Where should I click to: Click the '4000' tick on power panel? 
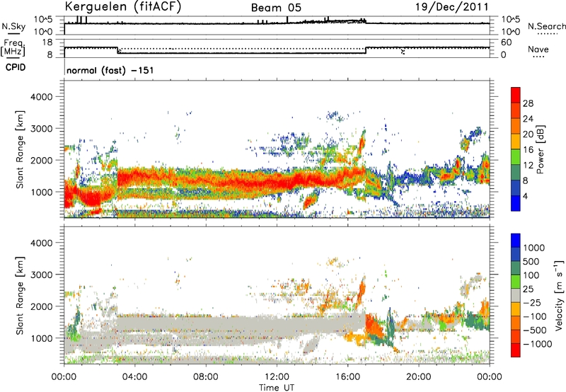[42, 97]
